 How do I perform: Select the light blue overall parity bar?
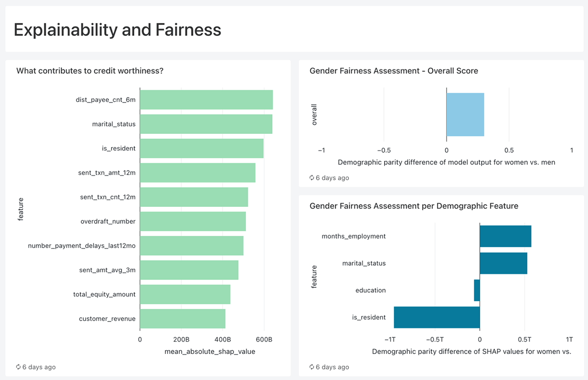[x=465, y=115]
